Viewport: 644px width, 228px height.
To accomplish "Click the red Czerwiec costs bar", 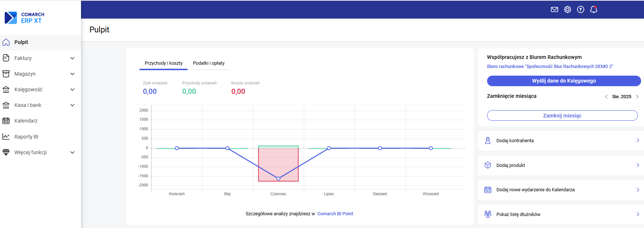I will [x=278, y=164].
